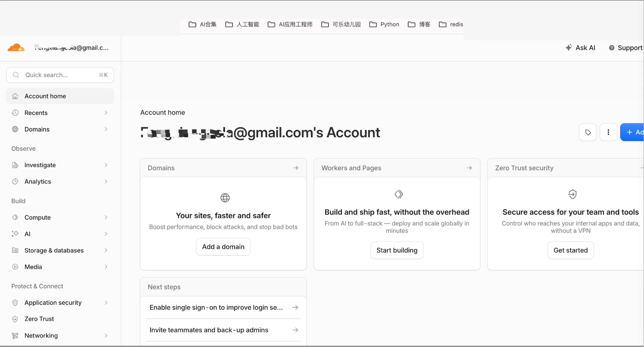Click the globe icon in Domains card
Image resolution: width=644 pixels, height=347 pixels.
[225, 198]
